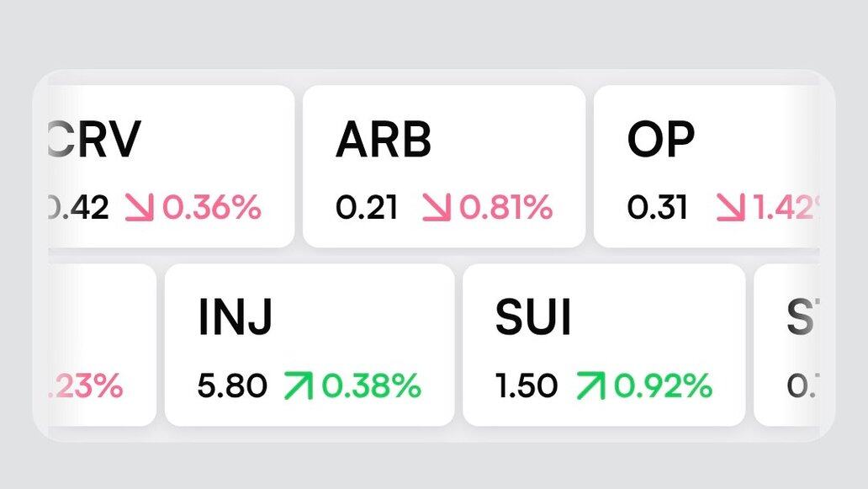
Task: Click the green up arrow on SUI card
Action: point(590,386)
